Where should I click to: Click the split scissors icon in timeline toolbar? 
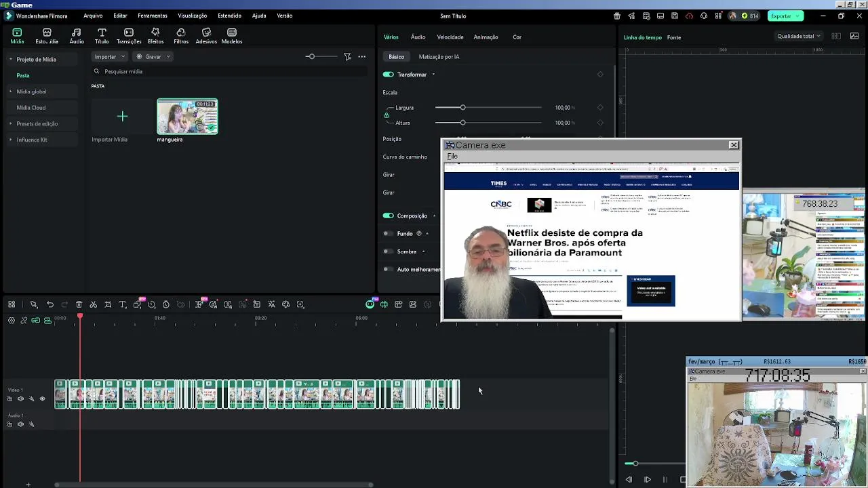pyautogui.click(x=94, y=305)
